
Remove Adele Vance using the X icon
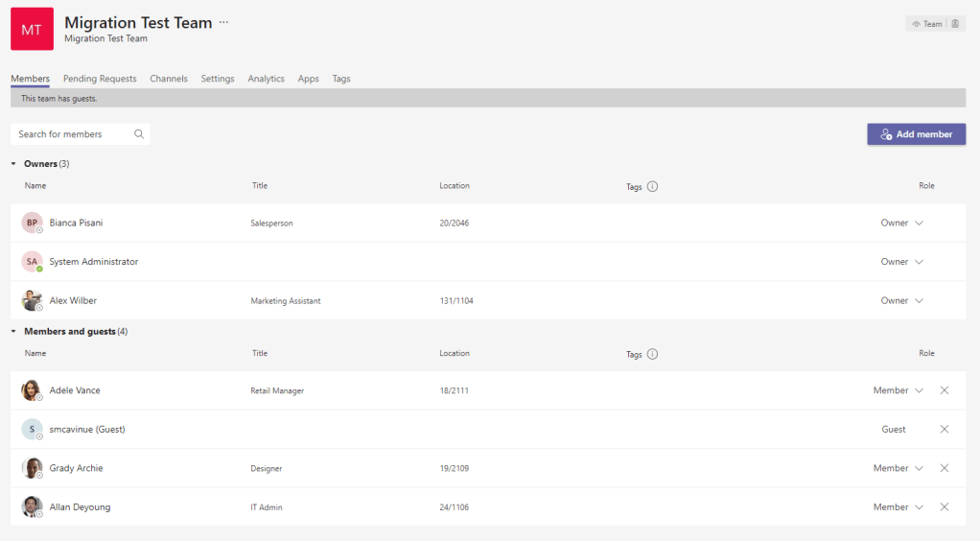945,390
